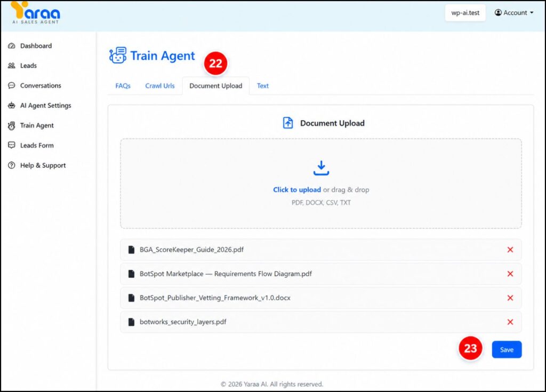This screenshot has width=546, height=392.
Task: Open AI Agent Settings page
Action: (46, 105)
